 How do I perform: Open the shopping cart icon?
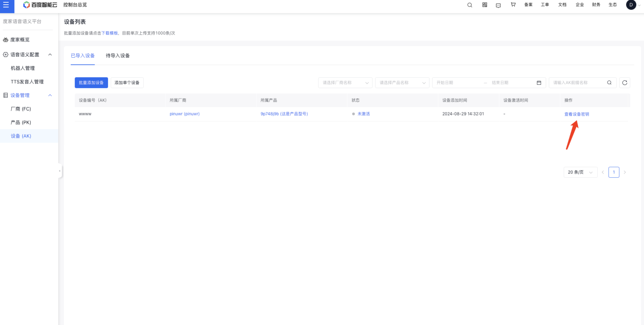click(513, 5)
